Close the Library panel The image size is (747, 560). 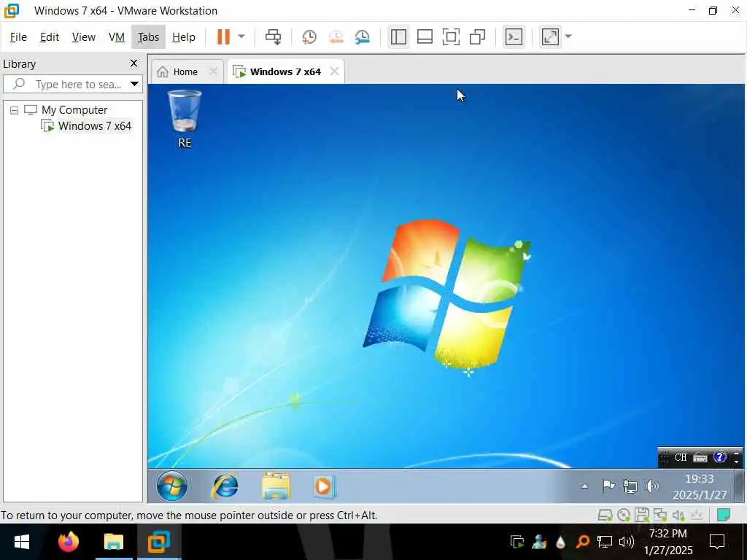[134, 63]
